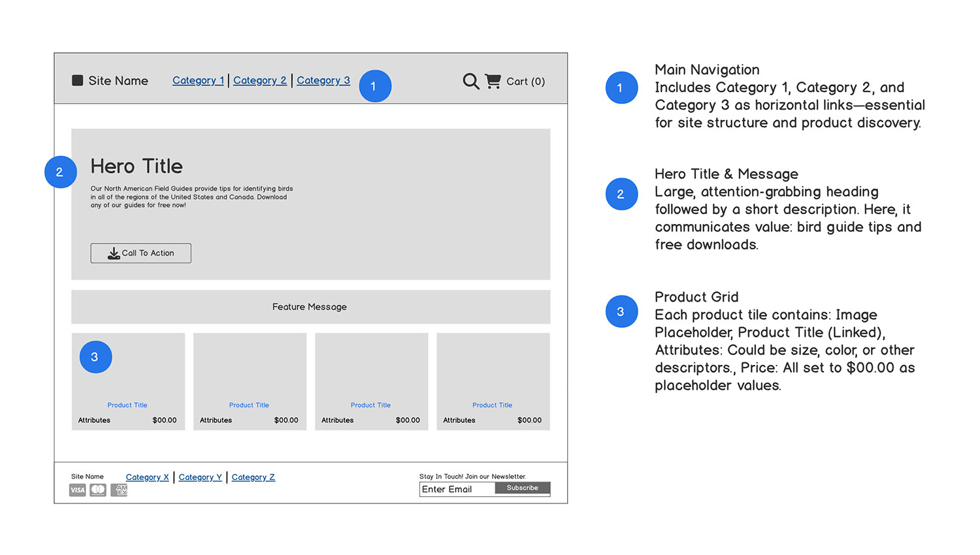Navigate to Category 3 in header
The width and height of the screenshot is (980, 555).
(x=323, y=80)
